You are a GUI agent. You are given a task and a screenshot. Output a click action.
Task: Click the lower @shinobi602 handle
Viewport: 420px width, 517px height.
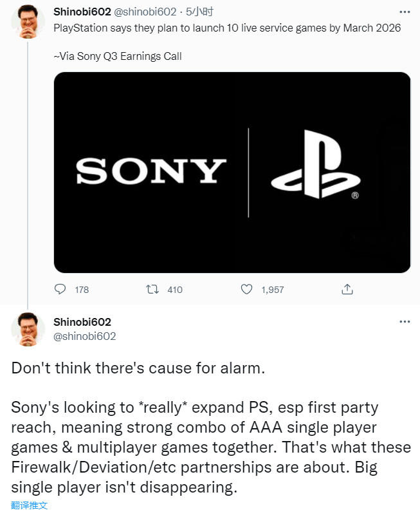pyautogui.click(x=85, y=336)
